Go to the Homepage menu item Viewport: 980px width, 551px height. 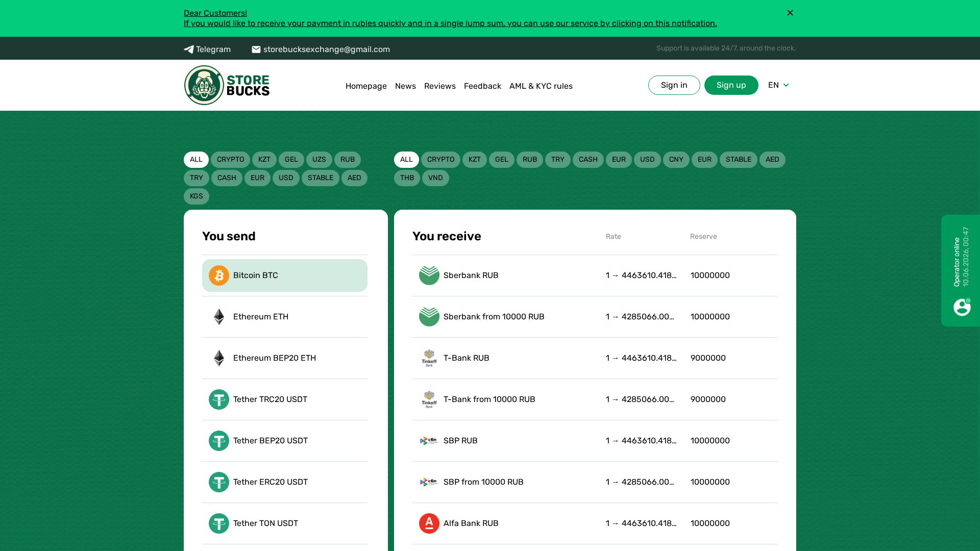(366, 86)
